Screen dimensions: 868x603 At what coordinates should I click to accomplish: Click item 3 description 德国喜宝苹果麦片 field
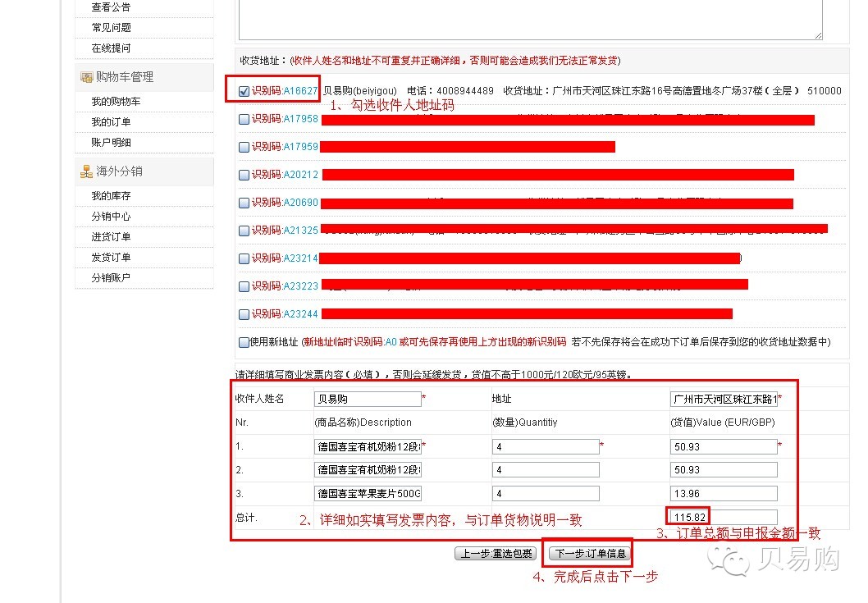click(368, 493)
